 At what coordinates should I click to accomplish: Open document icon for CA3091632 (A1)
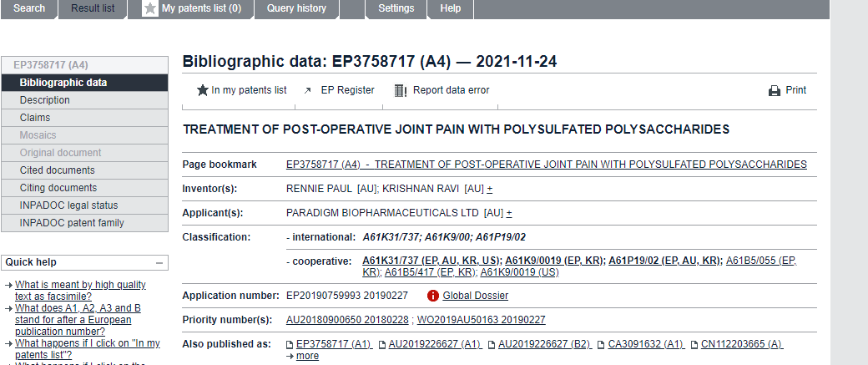[601, 344]
